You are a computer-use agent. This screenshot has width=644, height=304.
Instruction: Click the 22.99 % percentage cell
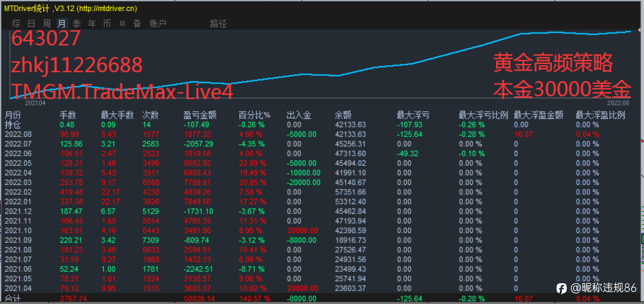tap(253, 163)
